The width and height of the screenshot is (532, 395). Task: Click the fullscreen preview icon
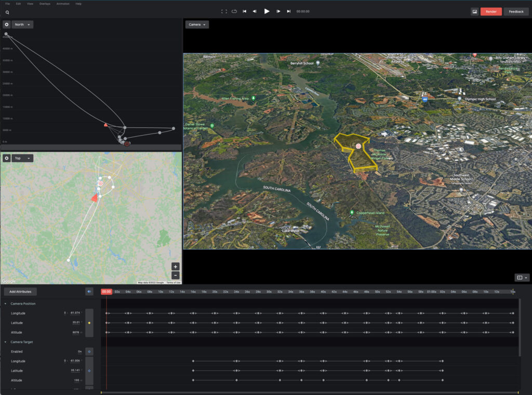point(224,11)
